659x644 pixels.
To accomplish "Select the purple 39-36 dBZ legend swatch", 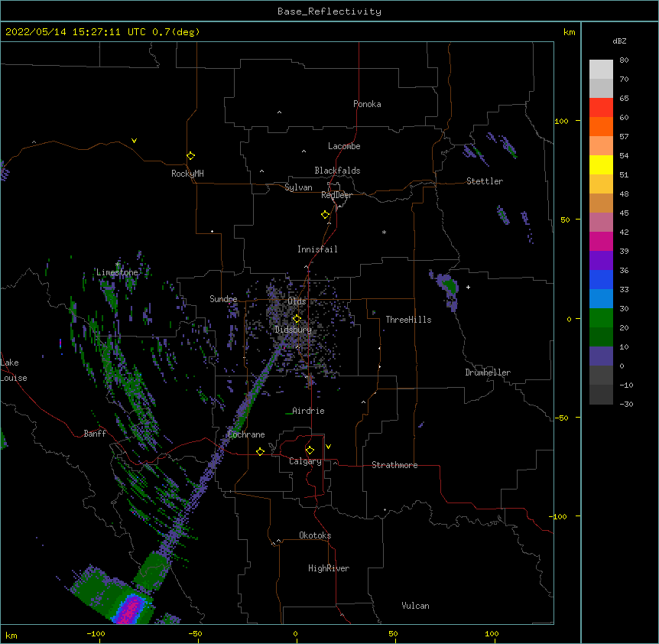I will pos(601,261).
